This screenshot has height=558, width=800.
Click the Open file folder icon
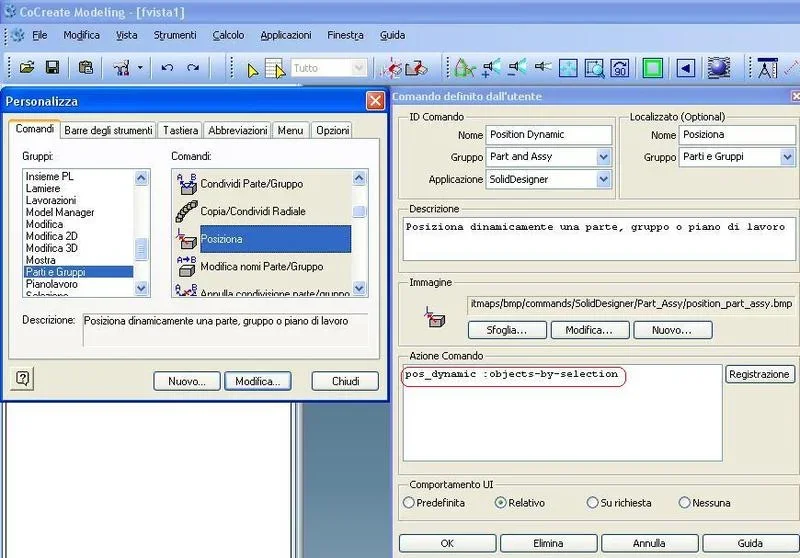coord(27,68)
